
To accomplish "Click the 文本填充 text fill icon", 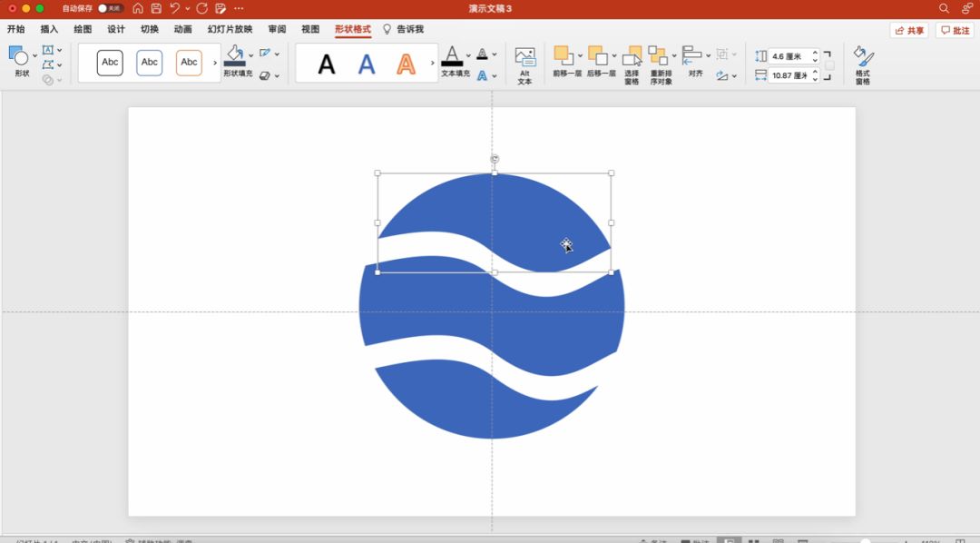I will pyautogui.click(x=453, y=55).
